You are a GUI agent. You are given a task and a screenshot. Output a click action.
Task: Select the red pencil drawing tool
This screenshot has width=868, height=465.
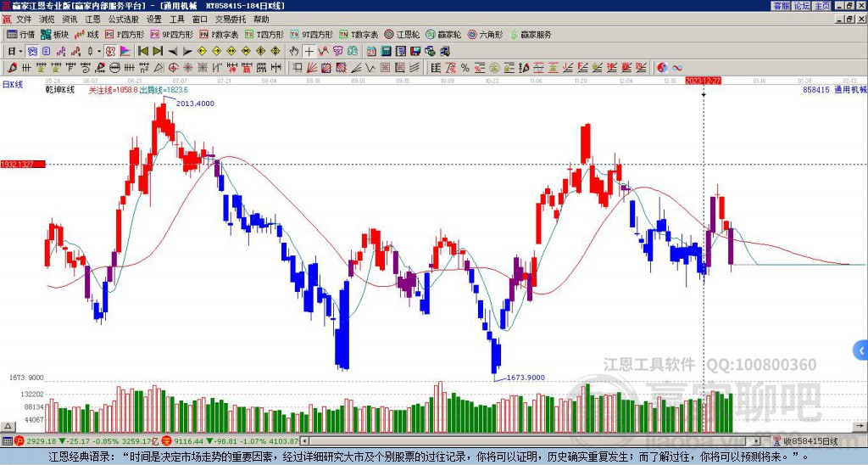pyautogui.click(x=12, y=68)
